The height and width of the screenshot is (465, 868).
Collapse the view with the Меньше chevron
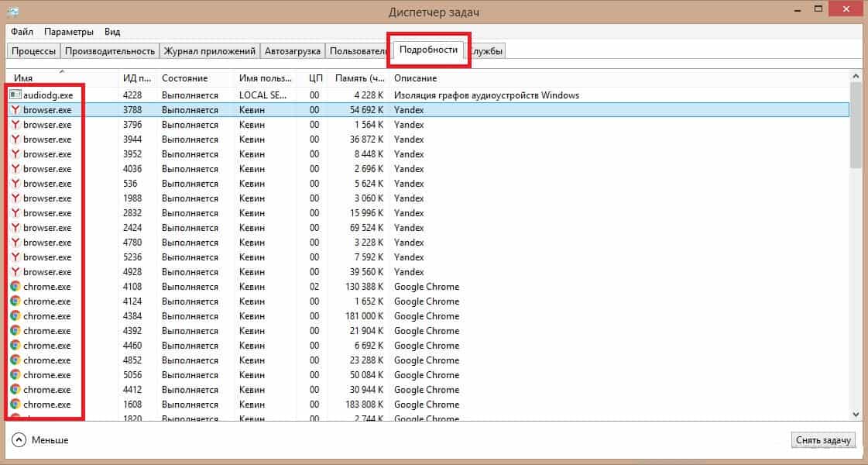click(19, 439)
